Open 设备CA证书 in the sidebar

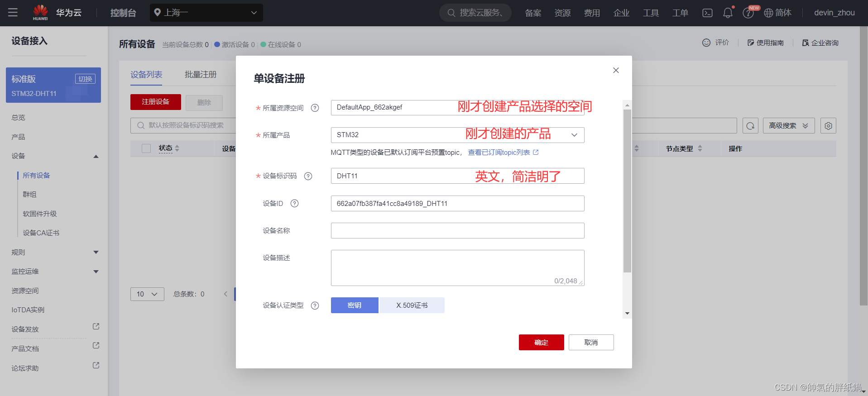[41, 233]
